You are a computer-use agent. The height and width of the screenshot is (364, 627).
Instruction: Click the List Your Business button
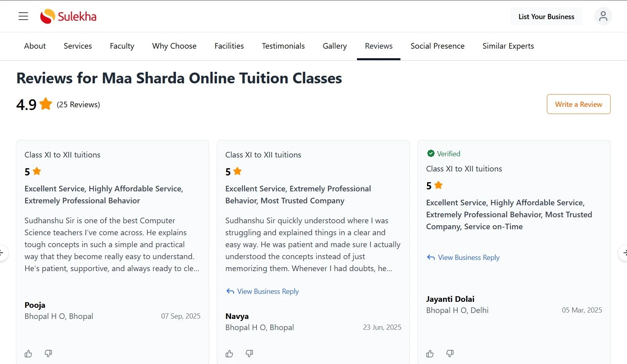click(546, 16)
